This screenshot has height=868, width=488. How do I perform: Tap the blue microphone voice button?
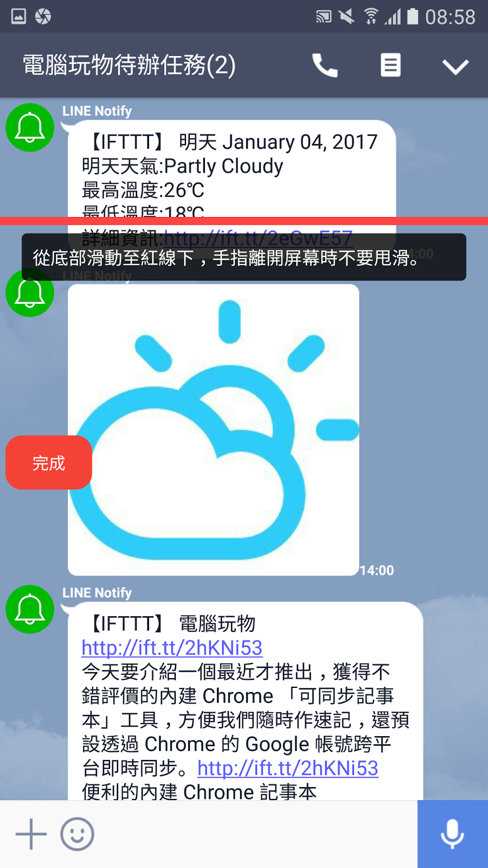click(x=453, y=834)
